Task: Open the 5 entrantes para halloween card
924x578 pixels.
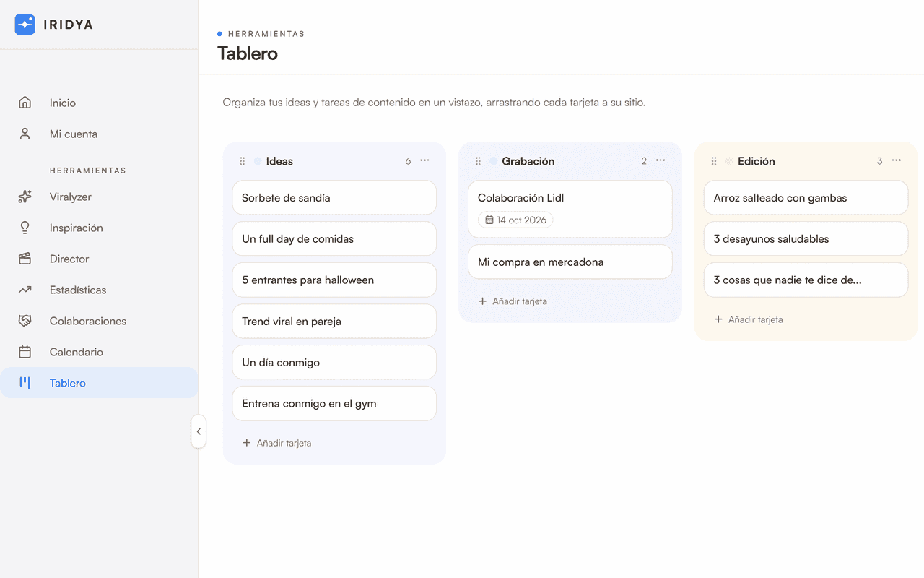Action: point(334,280)
